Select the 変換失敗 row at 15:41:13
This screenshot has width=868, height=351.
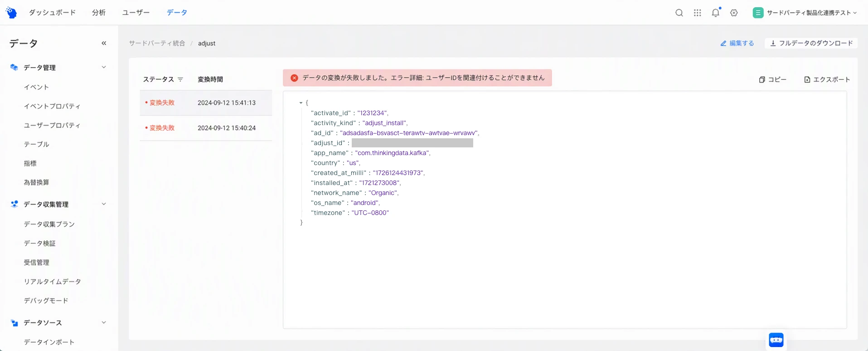click(206, 103)
